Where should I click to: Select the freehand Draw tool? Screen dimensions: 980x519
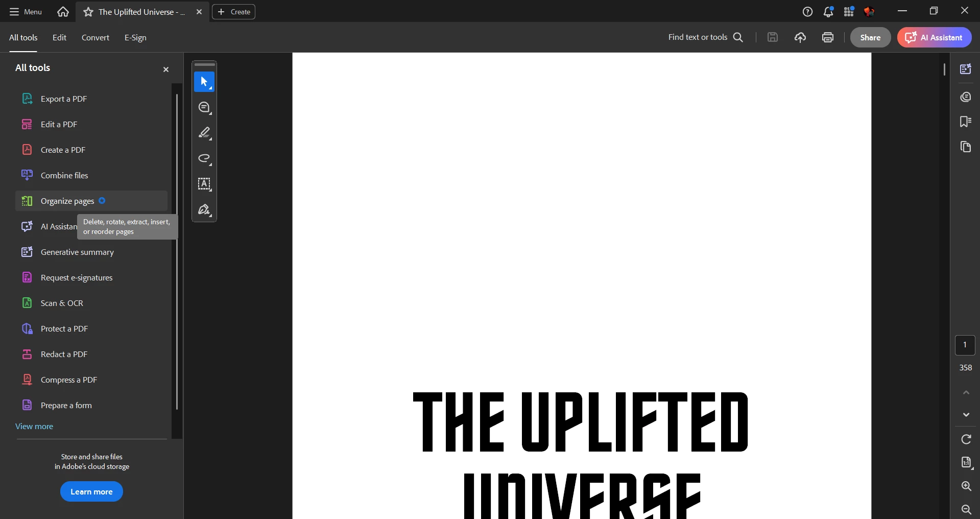(x=204, y=158)
